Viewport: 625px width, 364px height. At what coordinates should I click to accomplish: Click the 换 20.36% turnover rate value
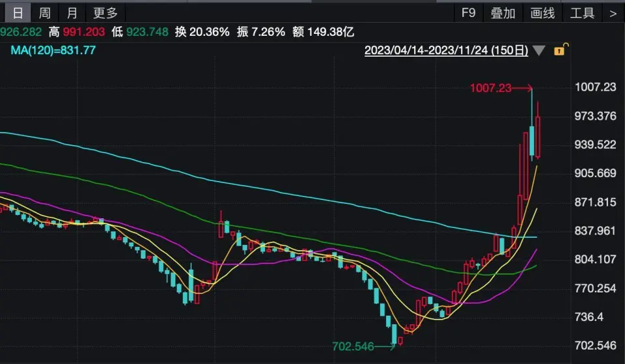pyautogui.click(x=202, y=31)
